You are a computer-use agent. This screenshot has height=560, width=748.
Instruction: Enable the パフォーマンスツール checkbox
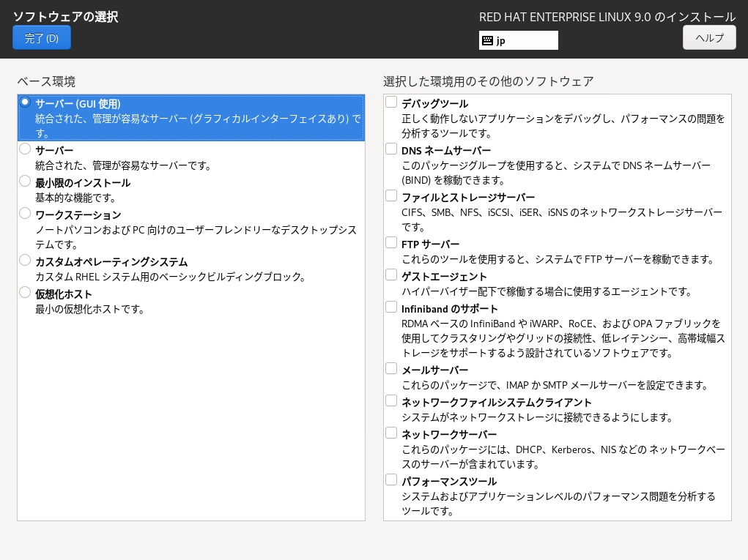click(x=391, y=480)
